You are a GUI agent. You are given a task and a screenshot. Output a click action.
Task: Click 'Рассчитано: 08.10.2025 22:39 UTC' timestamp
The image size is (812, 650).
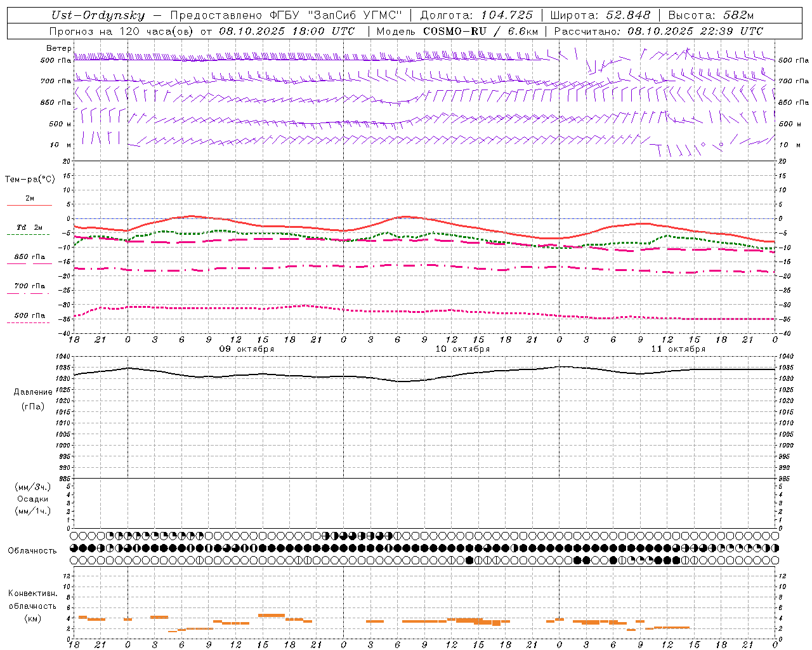[658, 31]
